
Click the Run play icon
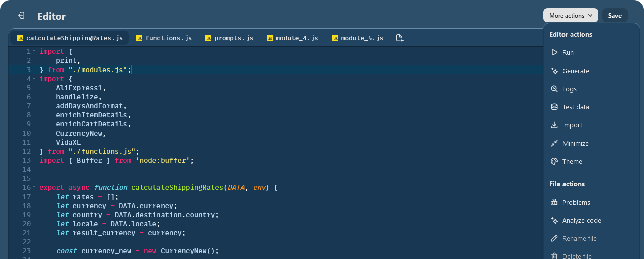[554, 53]
